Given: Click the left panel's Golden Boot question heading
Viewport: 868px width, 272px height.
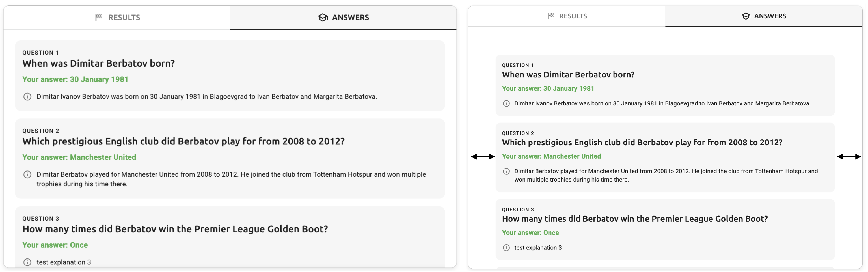Looking at the screenshot, I should click(x=175, y=229).
